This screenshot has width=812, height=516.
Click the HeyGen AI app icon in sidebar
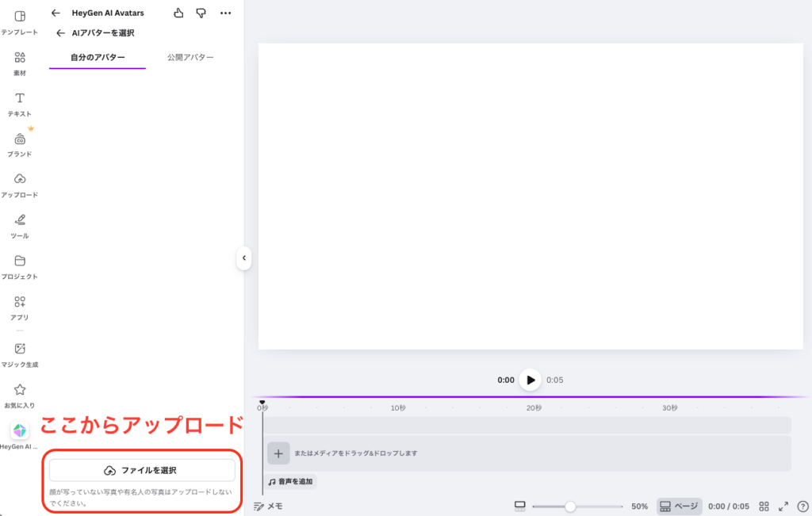20,430
